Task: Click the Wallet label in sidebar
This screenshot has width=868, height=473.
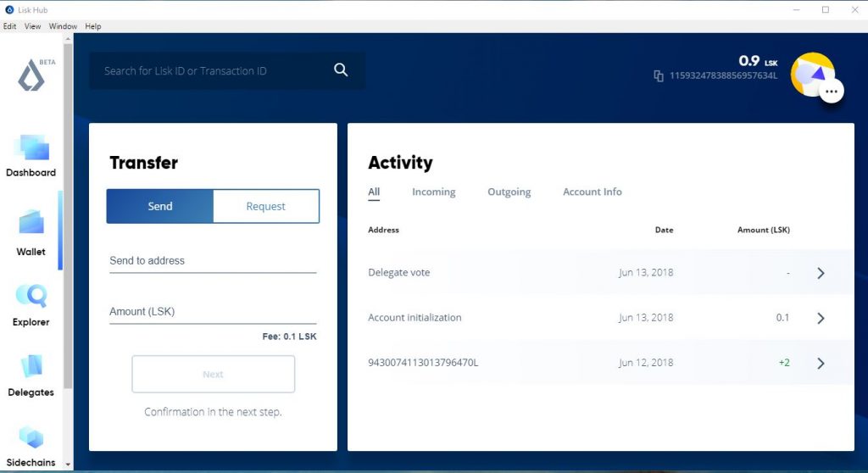Action: tap(31, 252)
